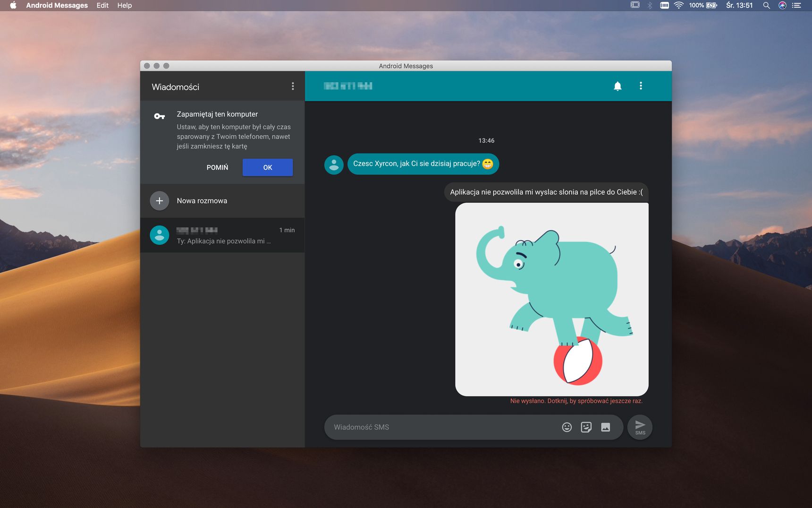The width and height of the screenshot is (812, 508).
Task: Open Spotlight search magnifier icon
Action: (x=767, y=5)
